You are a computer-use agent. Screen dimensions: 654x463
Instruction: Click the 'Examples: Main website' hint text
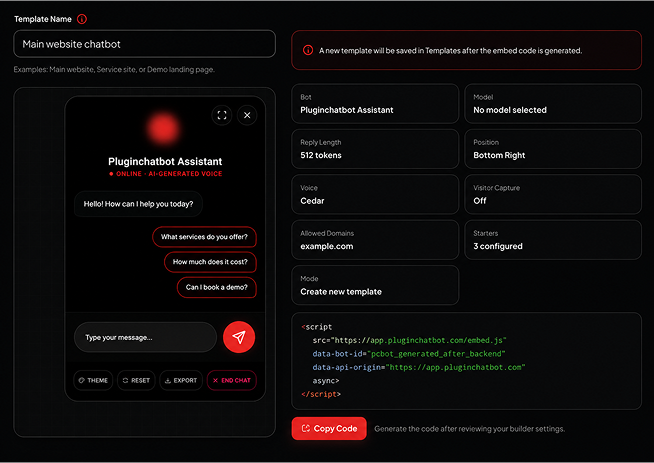pos(114,69)
